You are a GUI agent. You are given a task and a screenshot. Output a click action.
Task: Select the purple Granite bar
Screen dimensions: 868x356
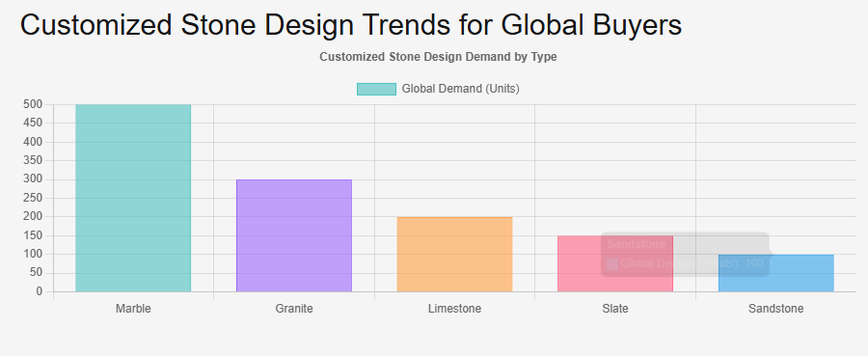point(294,235)
